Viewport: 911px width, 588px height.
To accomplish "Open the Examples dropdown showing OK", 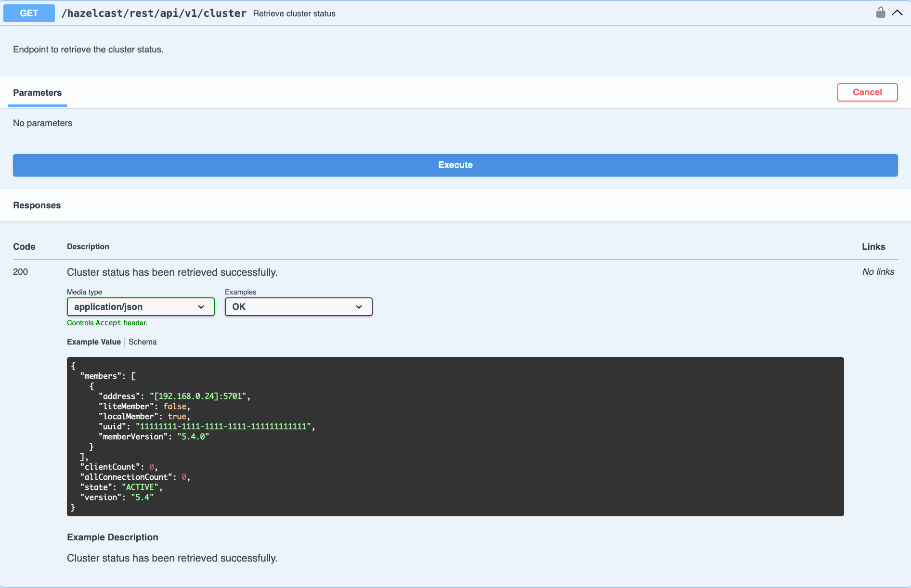I will pyautogui.click(x=298, y=307).
